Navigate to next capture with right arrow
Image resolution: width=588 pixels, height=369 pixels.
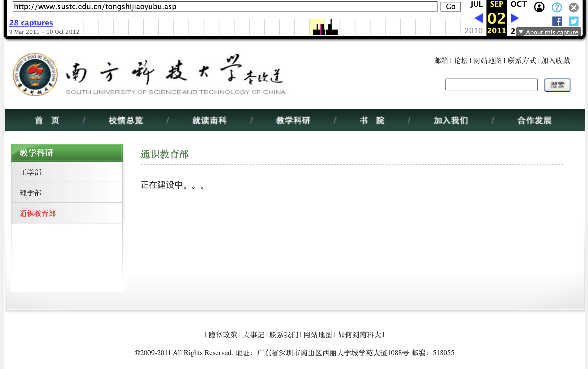(514, 18)
